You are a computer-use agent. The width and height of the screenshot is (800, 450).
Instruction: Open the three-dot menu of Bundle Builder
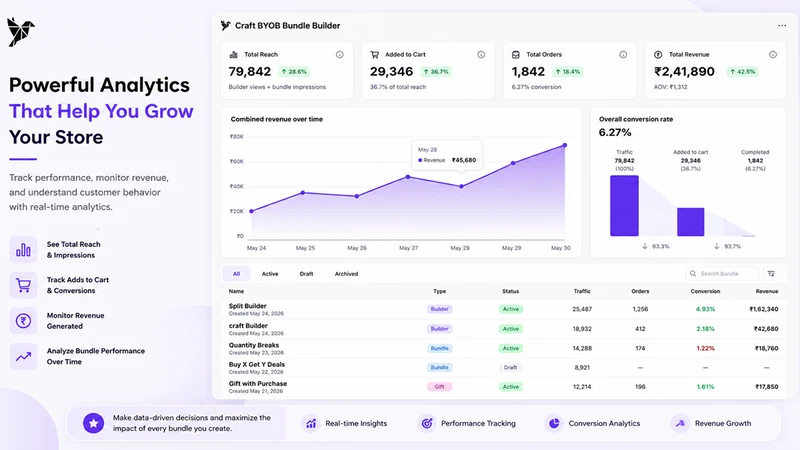click(x=782, y=26)
